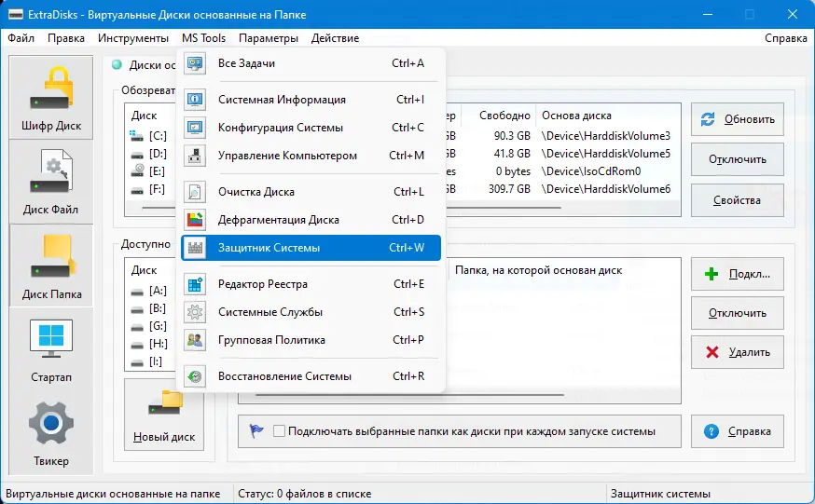Click the Групповая Политика icon
This screenshot has width=815, height=504.
[x=195, y=340]
